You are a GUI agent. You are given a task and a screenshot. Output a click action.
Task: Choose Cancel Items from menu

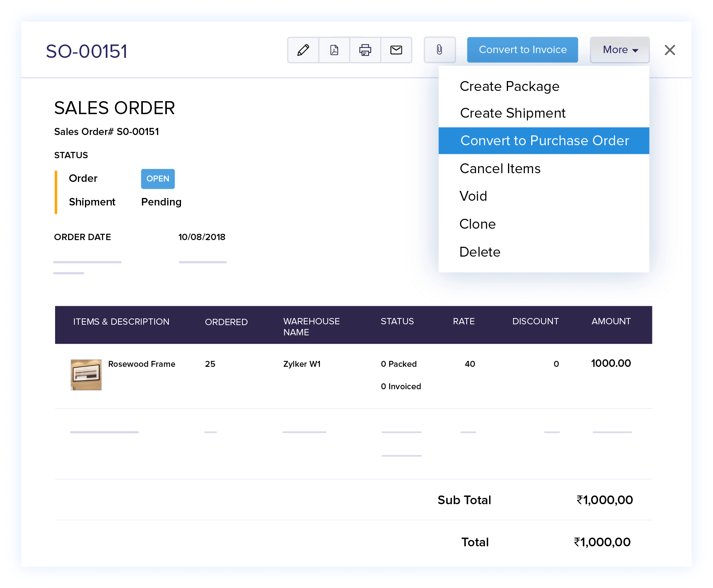[500, 168]
